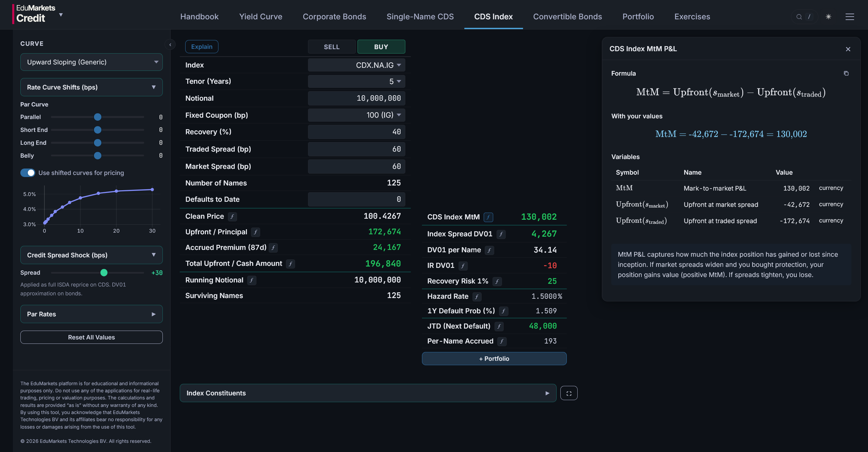Image resolution: width=868 pixels, height=452 pixels.
Task: Open the Corporate Bonds tab
Action: click(x=334, y=17)
